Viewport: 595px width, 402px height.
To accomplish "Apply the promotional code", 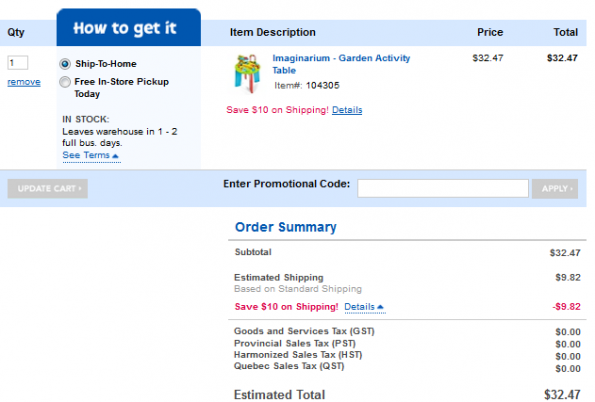I will click(x=555, y=189).
